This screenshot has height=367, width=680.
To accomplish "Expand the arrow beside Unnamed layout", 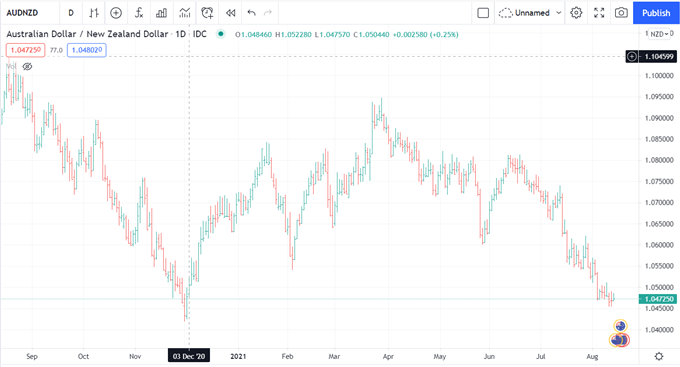I will point(559,13).
